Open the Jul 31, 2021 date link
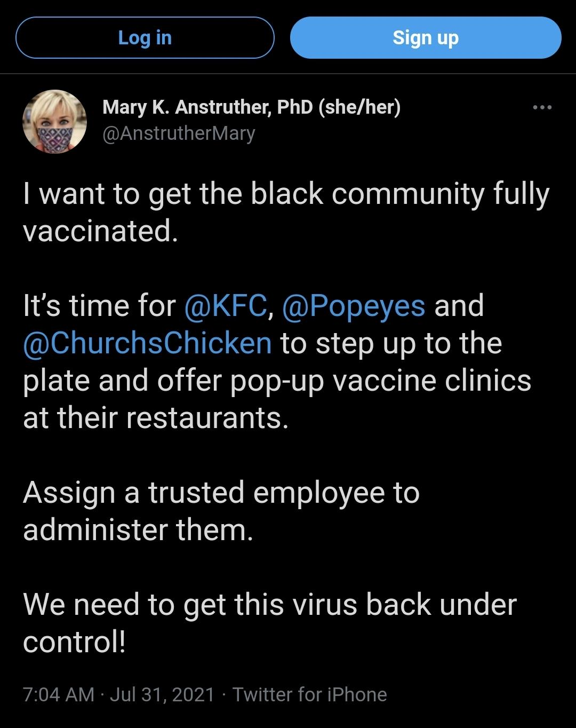Image resolution: width=576 pixels, height=728 pixels. pyautogui.click(x=162, y=694)
